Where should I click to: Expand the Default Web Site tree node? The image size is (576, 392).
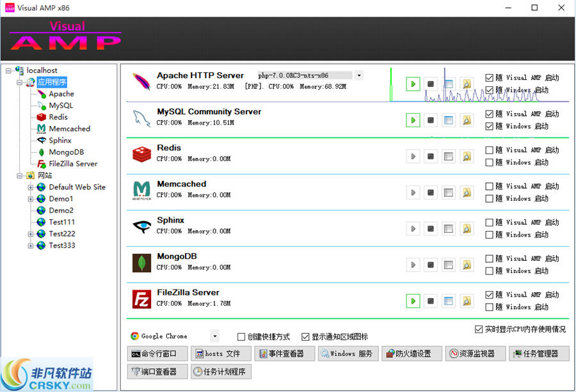click(31, 187)
